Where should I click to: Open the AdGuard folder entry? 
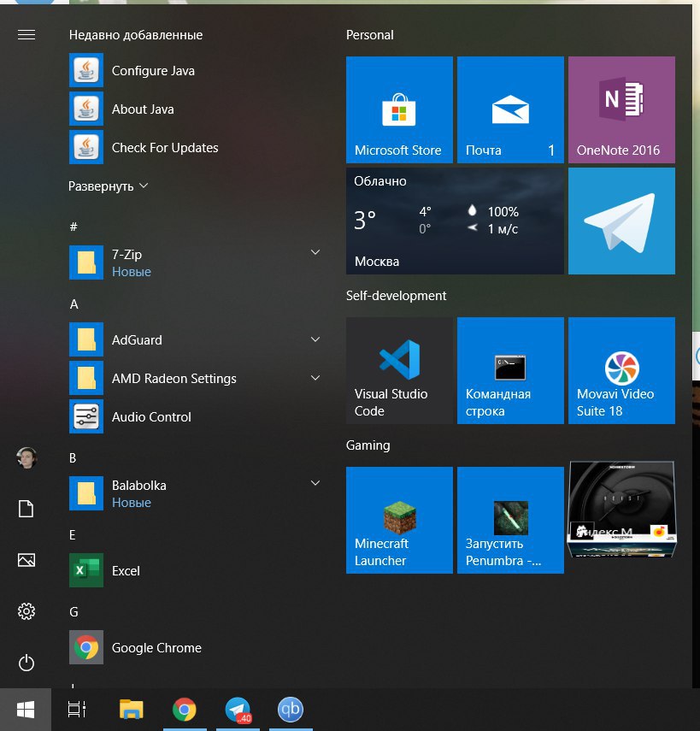pyautogui.click(x=196, y=339)
